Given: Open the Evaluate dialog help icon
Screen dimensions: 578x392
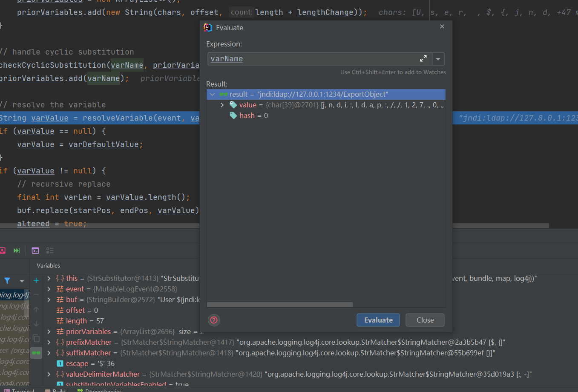Looking at the screenshot, I should coord(214,320).
